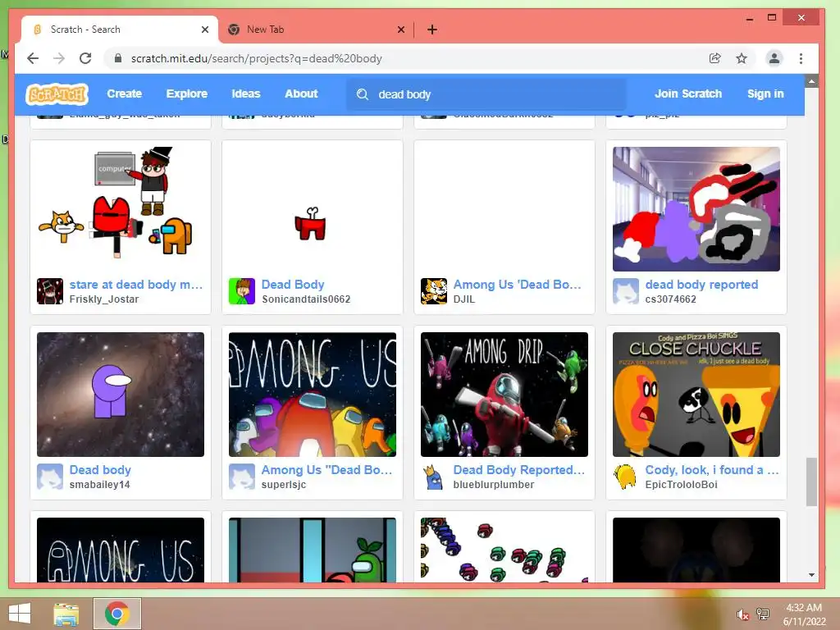The width and height of the screenshot is (840, 630).
Task: Open the Create menu item
Action: [x=125, y=94]
